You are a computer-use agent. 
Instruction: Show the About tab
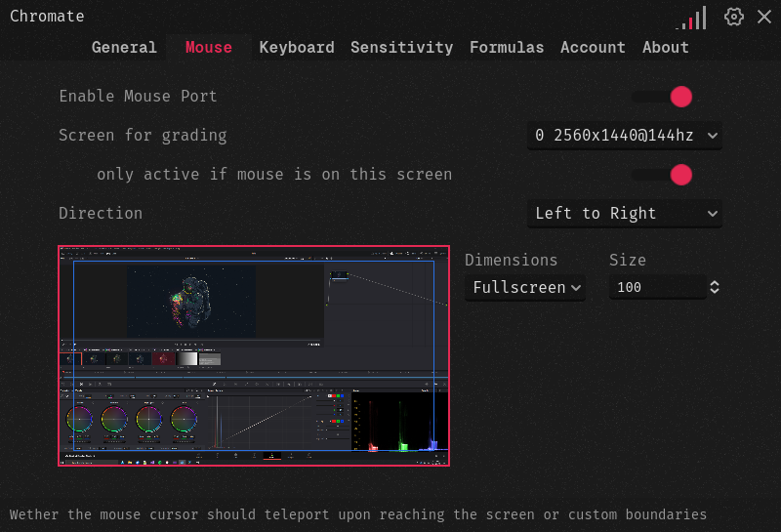click(x=666, y=47)
